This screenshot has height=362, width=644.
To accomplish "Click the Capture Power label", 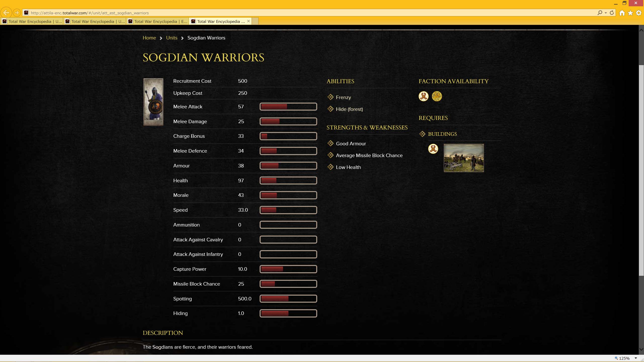I will pos(190,269).
